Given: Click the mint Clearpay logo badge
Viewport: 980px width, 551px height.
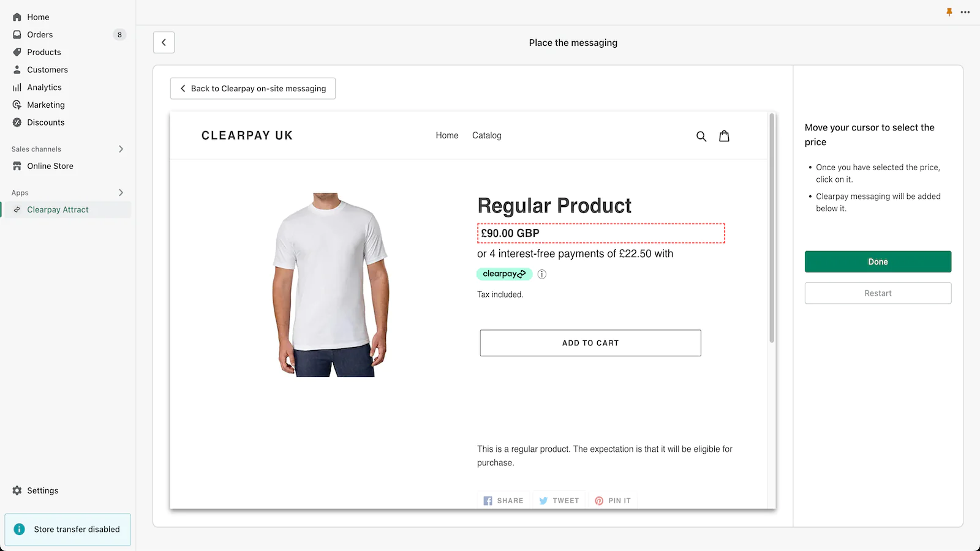Looking at the screenshot, I should click(x=503, y=274).
